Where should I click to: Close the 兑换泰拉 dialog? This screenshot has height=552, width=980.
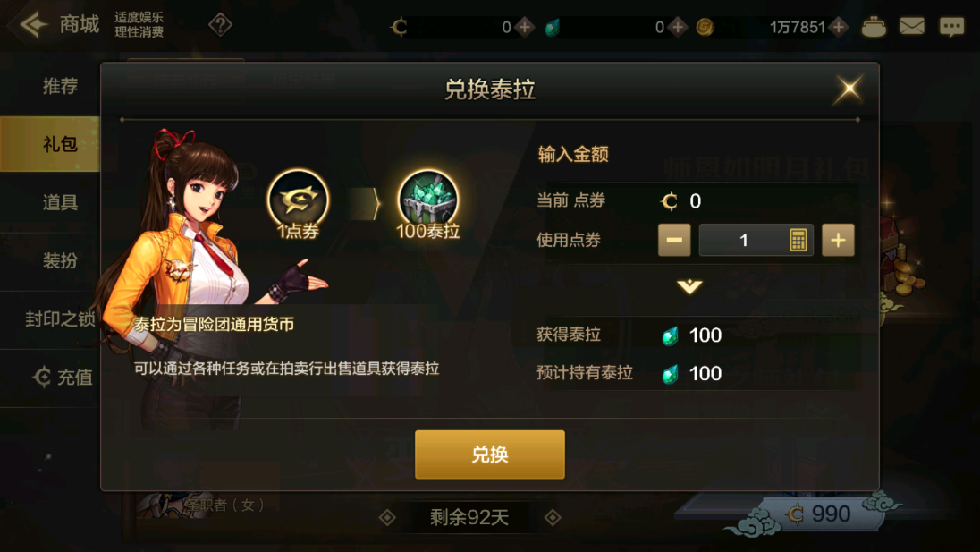pyautogui.click(x=849, y=89)
